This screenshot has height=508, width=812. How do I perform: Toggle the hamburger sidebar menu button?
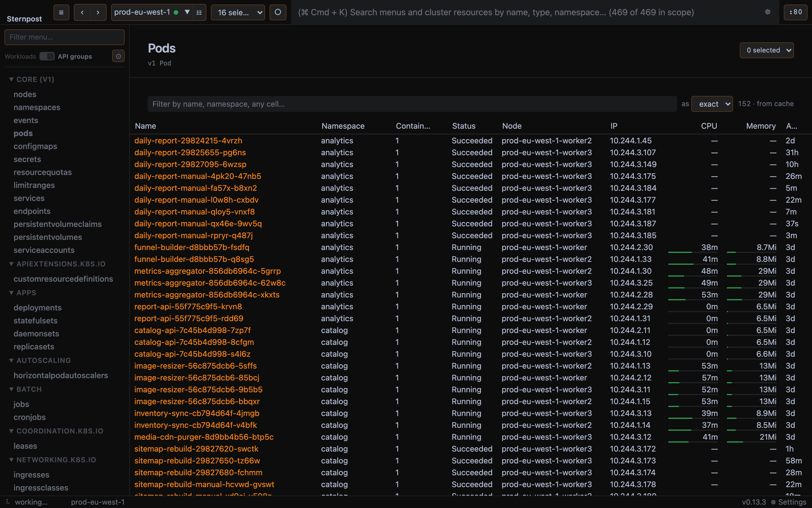[61, 12]
